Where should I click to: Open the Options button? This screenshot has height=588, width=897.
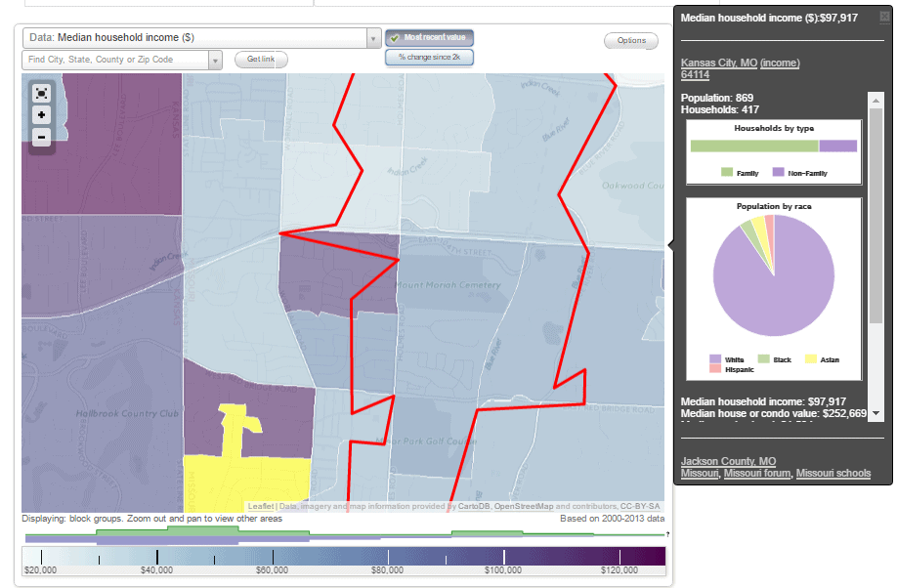[x=631, y=41]
